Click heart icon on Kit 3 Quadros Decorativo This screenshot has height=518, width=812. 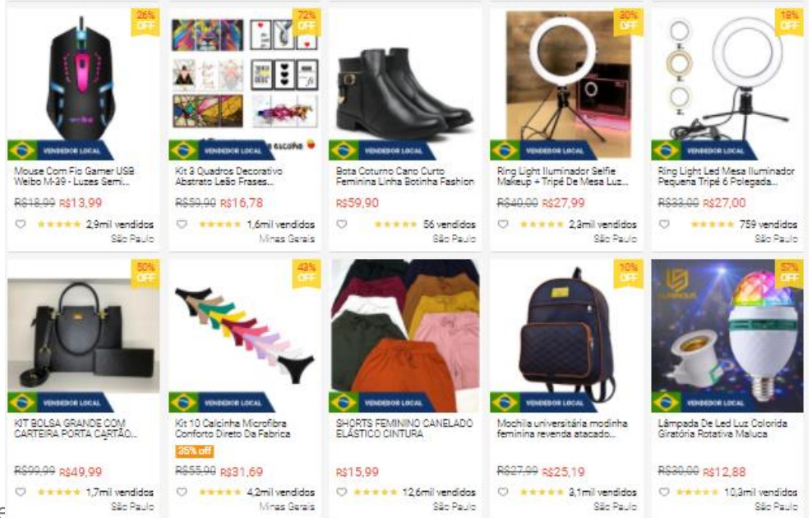[x=182, y=224]
